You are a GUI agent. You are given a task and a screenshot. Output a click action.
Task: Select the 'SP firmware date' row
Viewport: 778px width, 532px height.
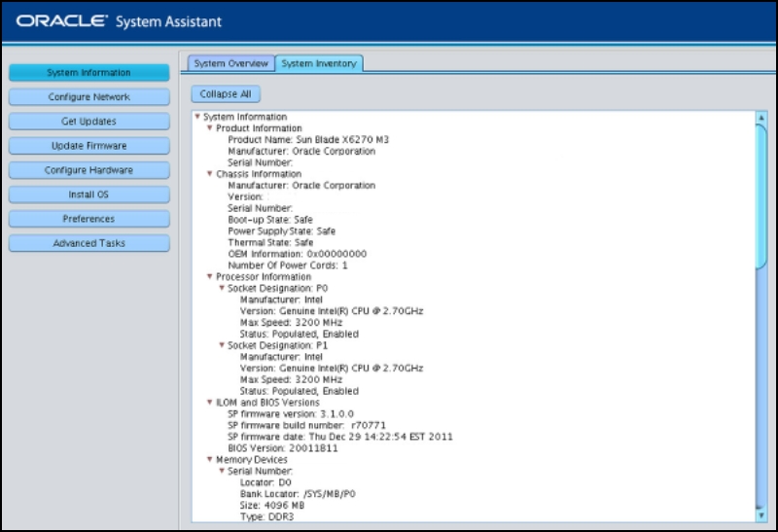click(339, 437)
